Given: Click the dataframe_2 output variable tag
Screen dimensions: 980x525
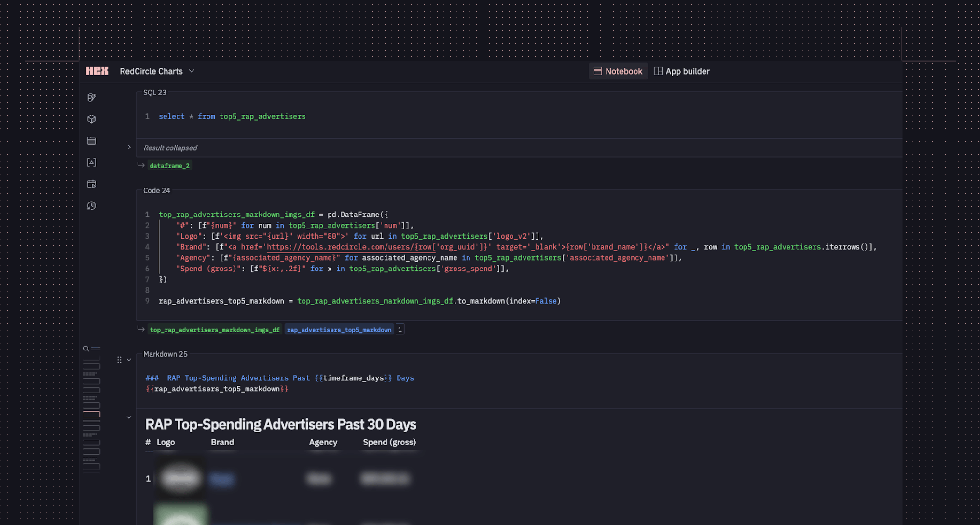Looking at the screenshot, I should [x=169, y=166].
